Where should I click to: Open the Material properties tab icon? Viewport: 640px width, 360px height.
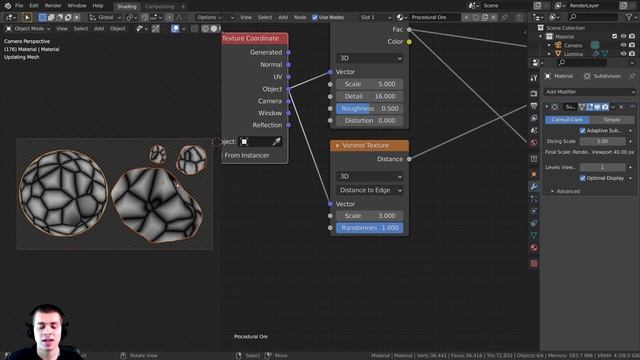[533, 248]
